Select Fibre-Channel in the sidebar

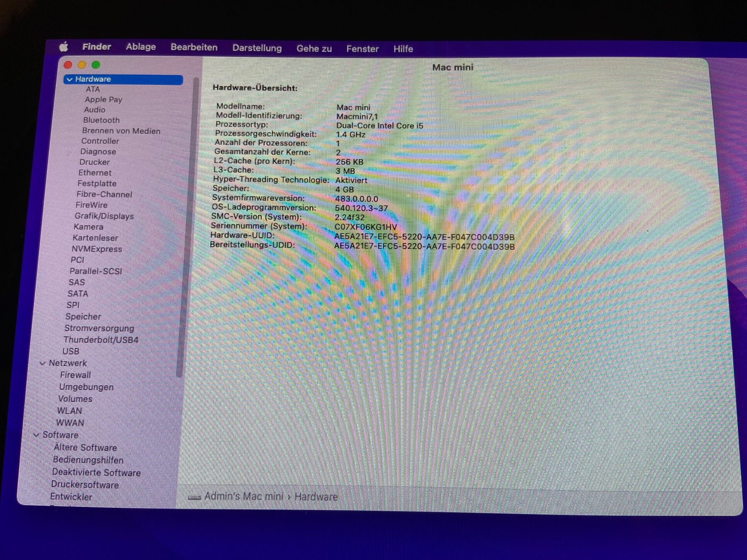(104, 194)
